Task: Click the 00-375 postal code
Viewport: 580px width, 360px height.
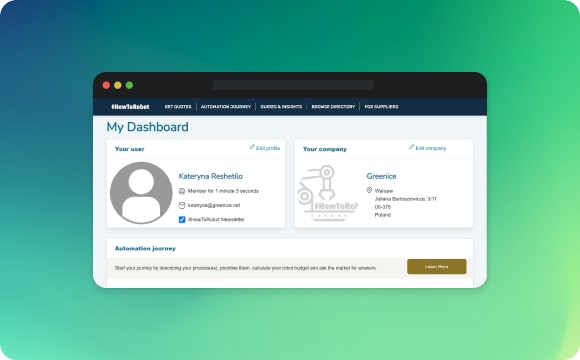Action: (x=383, y=207)
